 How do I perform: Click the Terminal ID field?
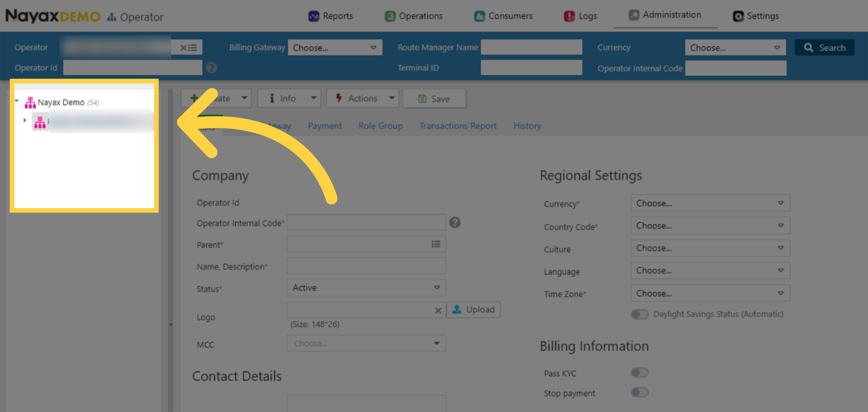[x=531, y=68]
